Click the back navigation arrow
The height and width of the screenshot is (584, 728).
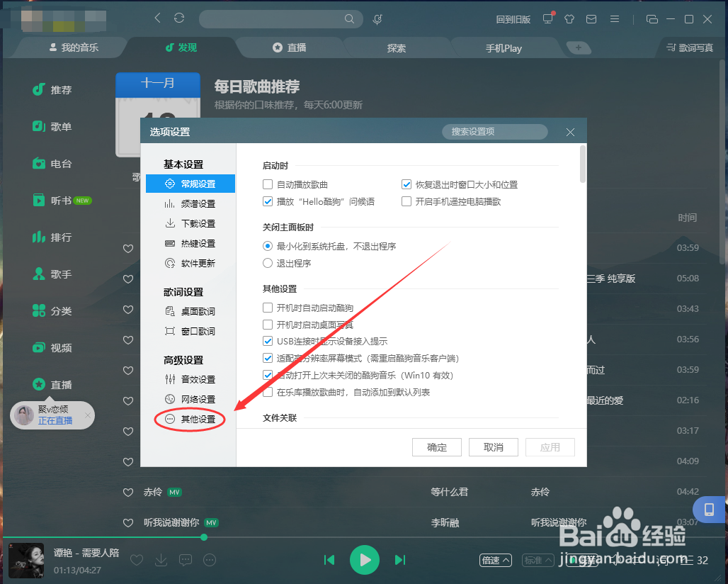click(x=158, y=18)
